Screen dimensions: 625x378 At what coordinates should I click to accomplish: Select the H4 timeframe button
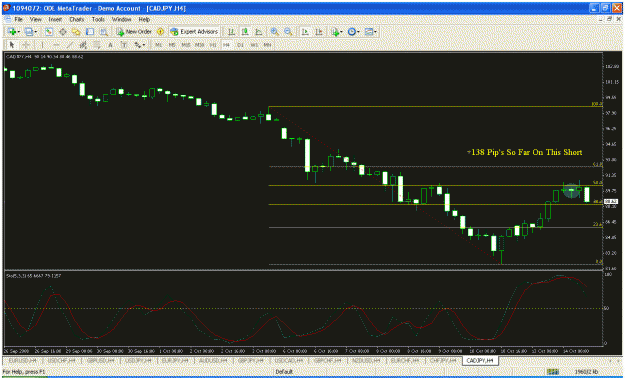pyautogui.click(x=226, y=45)
